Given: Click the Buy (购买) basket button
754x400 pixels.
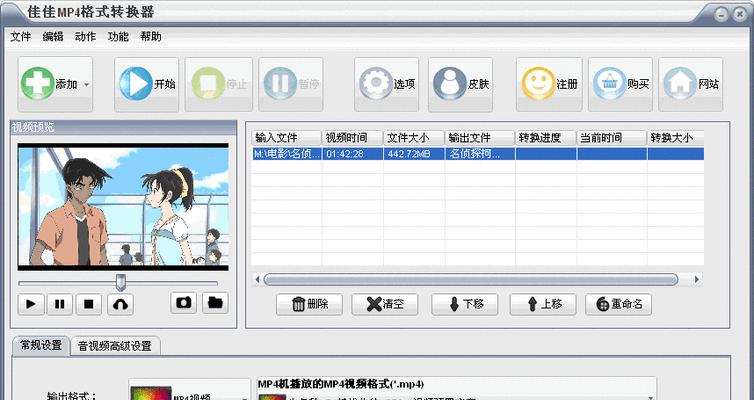Looking at the screenshot, I should [620, 84].
